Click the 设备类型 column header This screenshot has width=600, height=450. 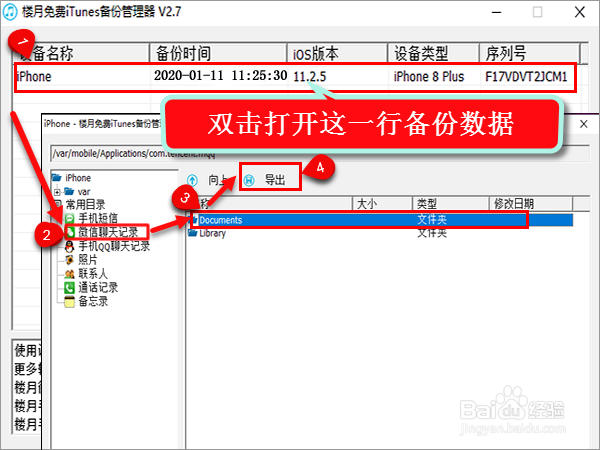[x=434, y=53]
